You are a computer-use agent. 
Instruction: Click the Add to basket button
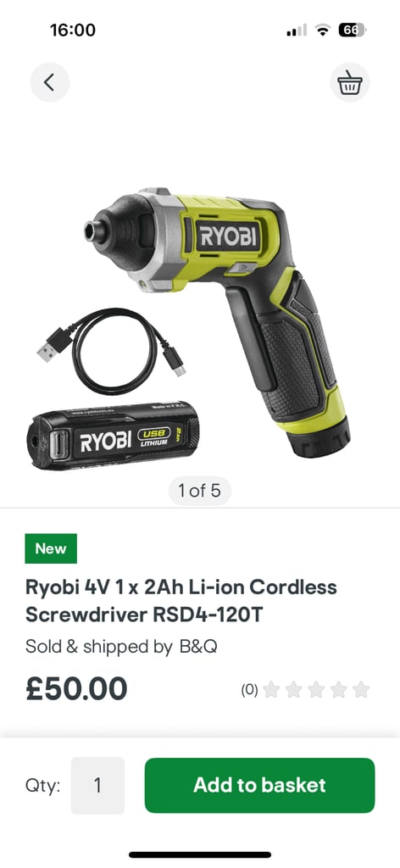[x=259, y=785]
